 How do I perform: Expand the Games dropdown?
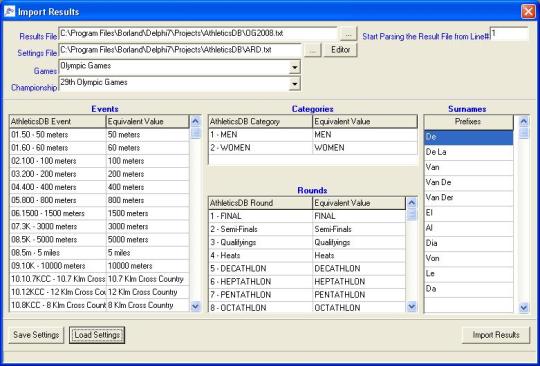point(294,67)
